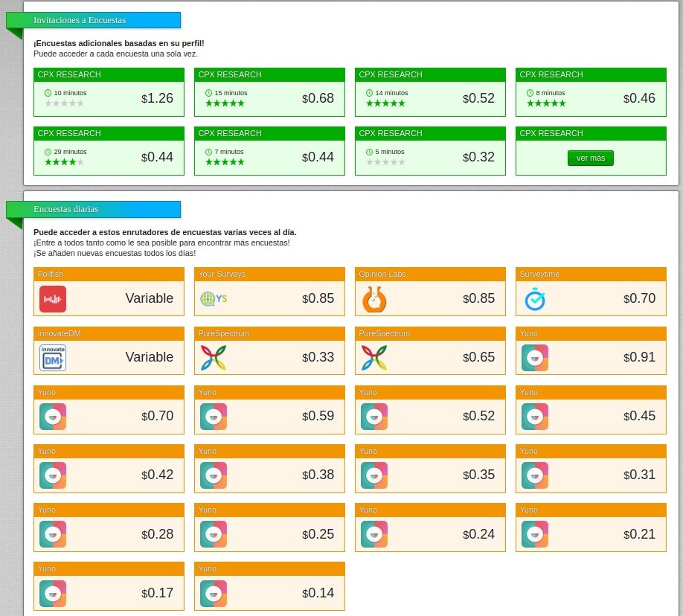Open the PureSpectrum icon beside $0.33

214,358
